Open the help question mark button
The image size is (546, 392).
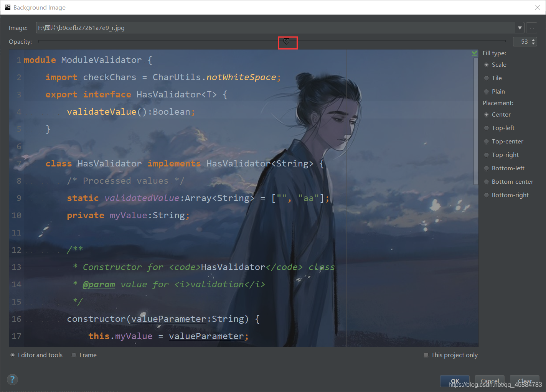tap(12, 379)
